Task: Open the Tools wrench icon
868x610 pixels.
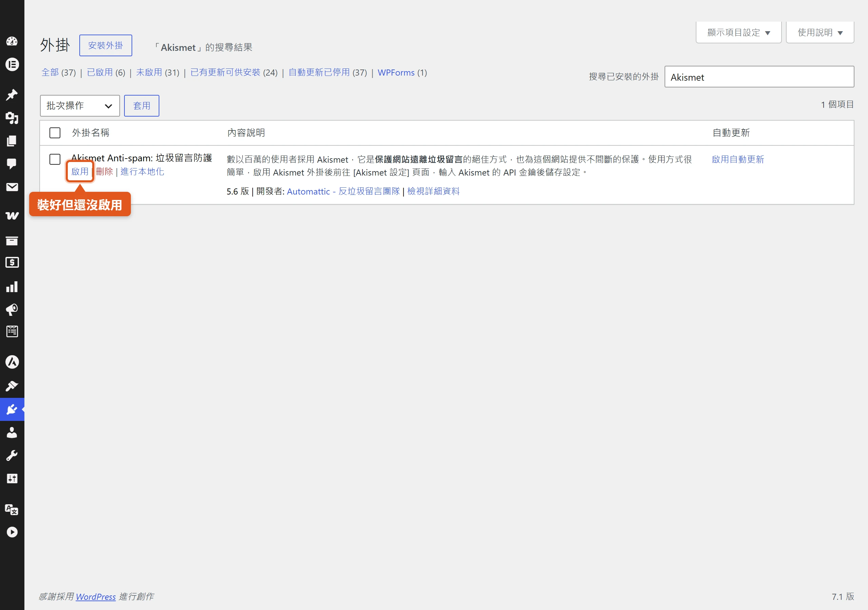Action: [12, 455]
